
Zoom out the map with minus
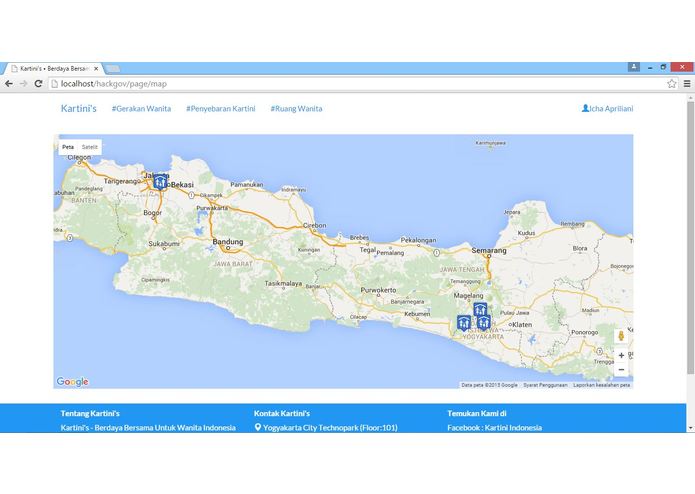pos(621,370)
